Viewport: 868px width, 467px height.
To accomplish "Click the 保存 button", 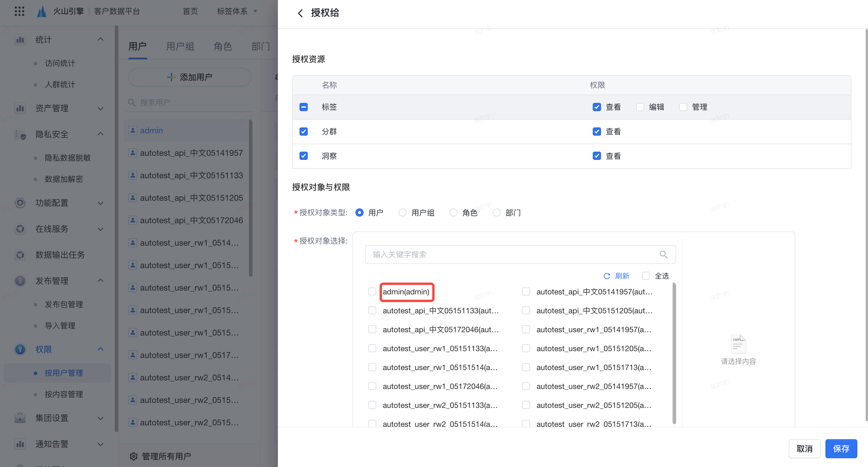I will click(841, 448).
